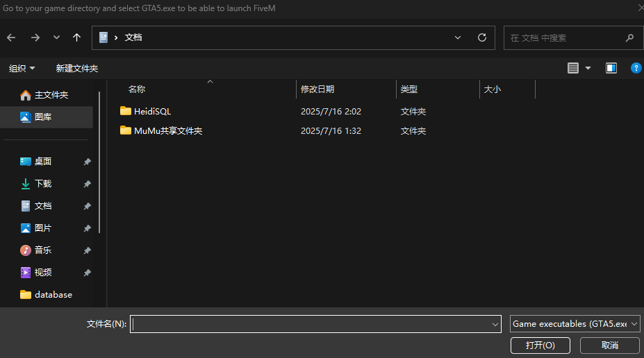Click the view layout icon

(x=573, y=68)
